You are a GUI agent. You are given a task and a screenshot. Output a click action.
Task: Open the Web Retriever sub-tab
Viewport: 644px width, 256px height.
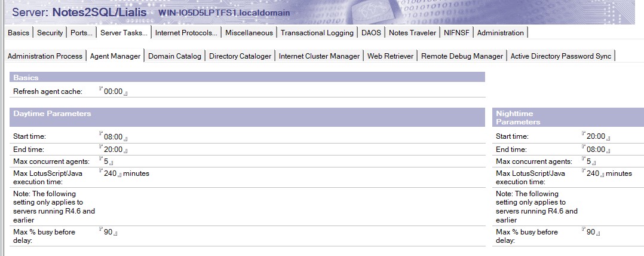[390, 56]
